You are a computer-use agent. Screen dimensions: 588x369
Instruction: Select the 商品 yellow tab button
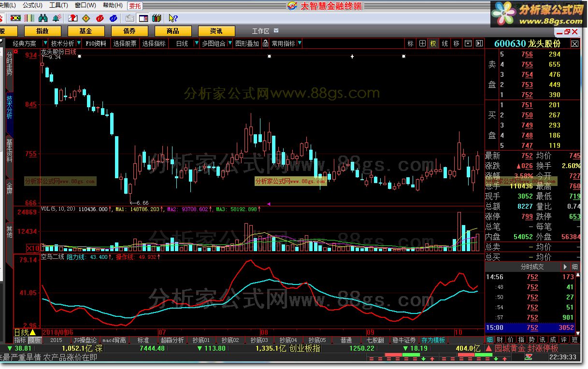[172, 31]
